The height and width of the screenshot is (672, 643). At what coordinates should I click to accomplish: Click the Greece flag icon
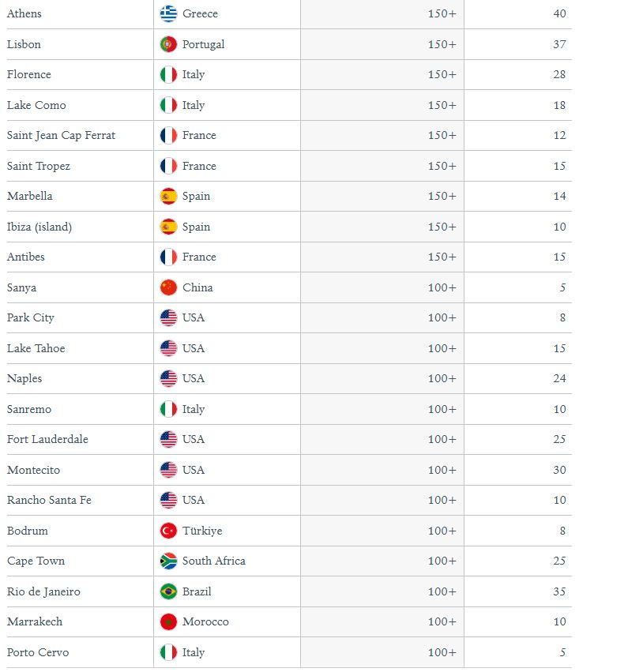point(168,13)
